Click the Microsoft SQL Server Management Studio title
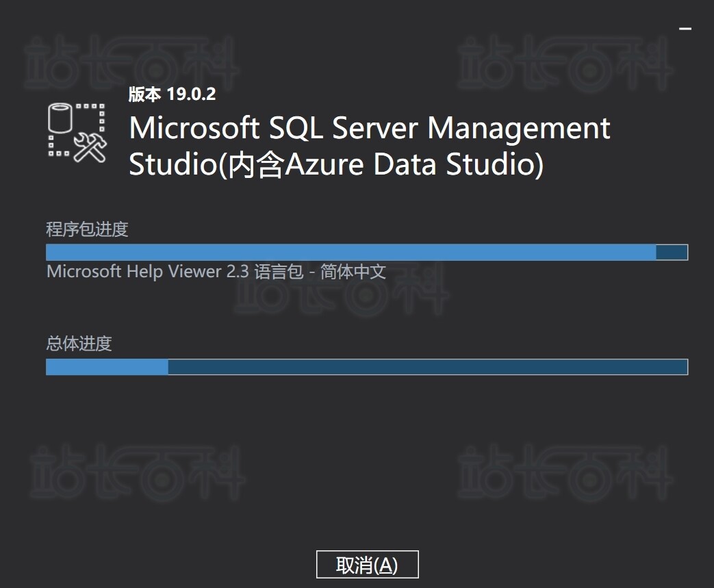This screenshot has width=714, height=588. (369, 146)
